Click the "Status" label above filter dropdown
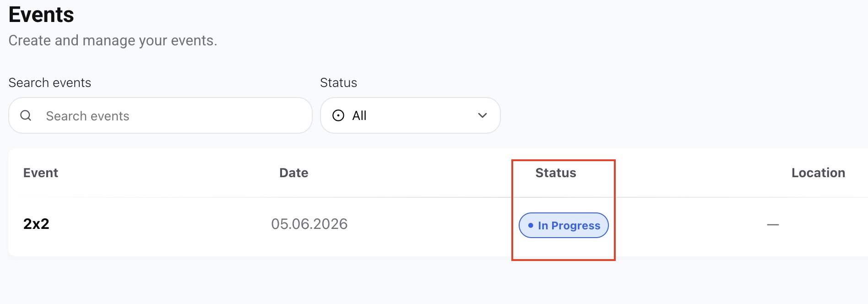Screen dimensions: 868x304 pos(338,82)
